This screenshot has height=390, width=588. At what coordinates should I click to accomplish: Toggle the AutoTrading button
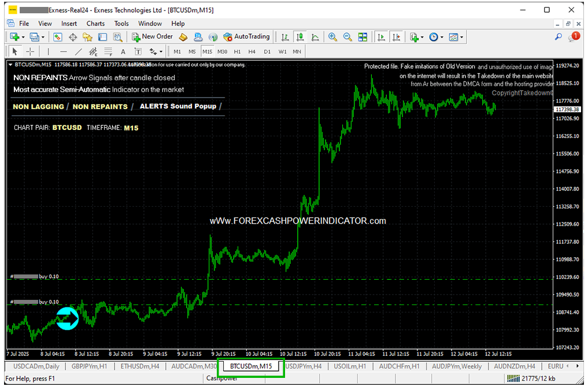[x=247, y=37]
